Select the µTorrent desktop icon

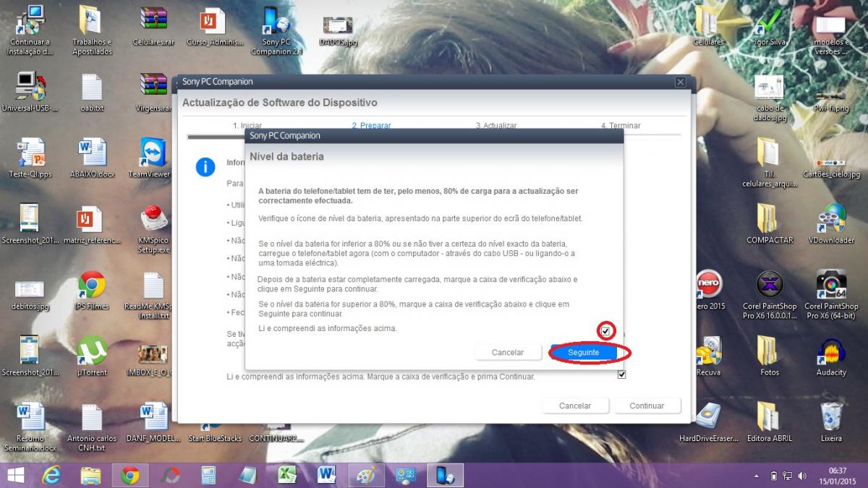coord(92,356)
